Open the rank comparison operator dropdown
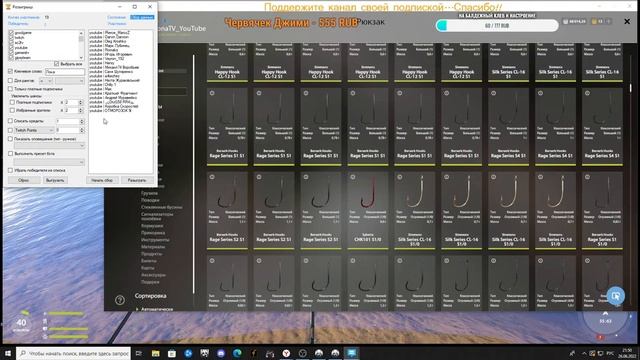640x360 pixels. [46, 81]
